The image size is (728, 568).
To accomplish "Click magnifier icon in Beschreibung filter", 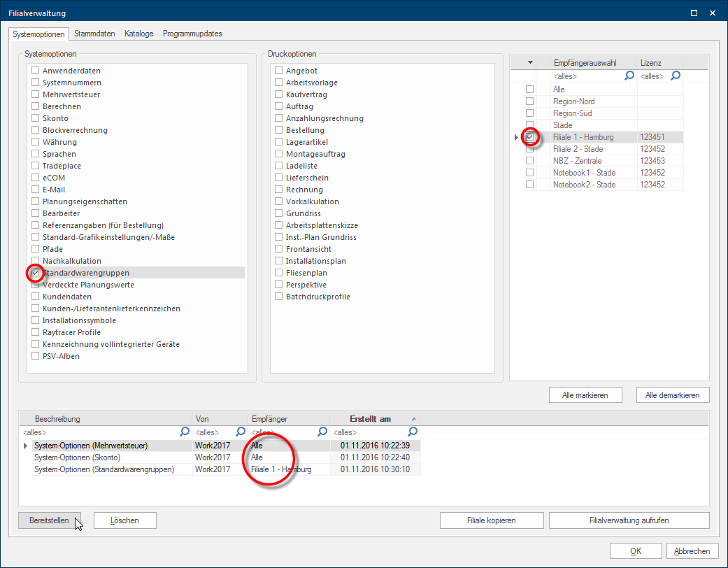I will [x=185, y=432].
